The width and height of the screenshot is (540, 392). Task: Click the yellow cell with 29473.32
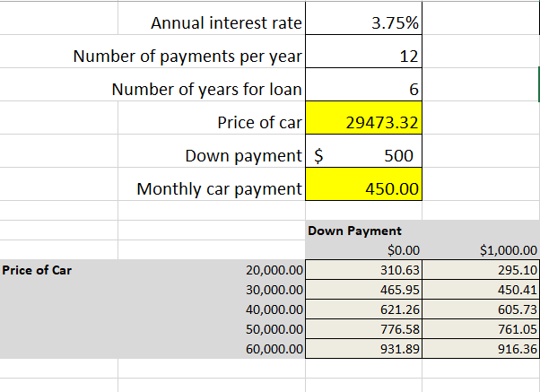point(364,122)
